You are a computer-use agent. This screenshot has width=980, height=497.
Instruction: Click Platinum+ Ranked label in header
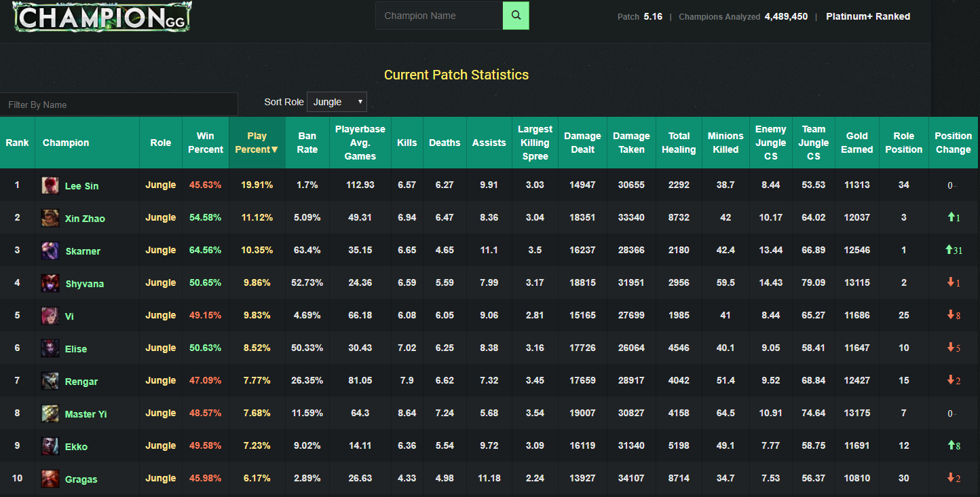pos(868,16)
